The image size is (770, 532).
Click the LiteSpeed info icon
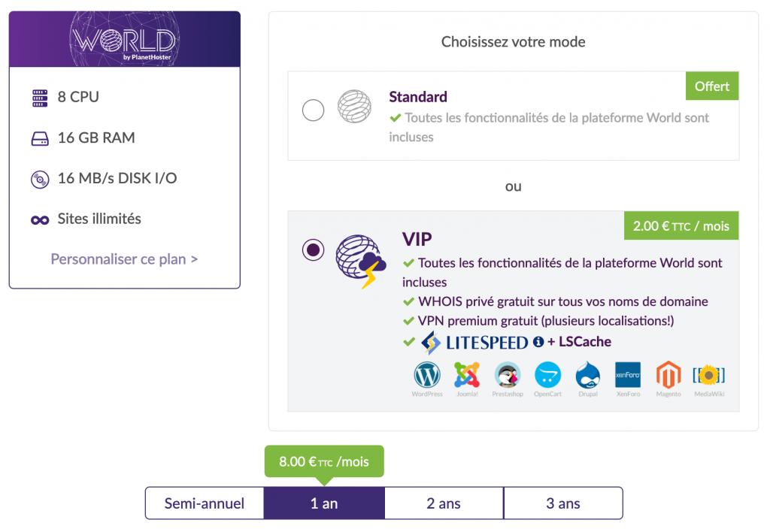tap(538, 342)
